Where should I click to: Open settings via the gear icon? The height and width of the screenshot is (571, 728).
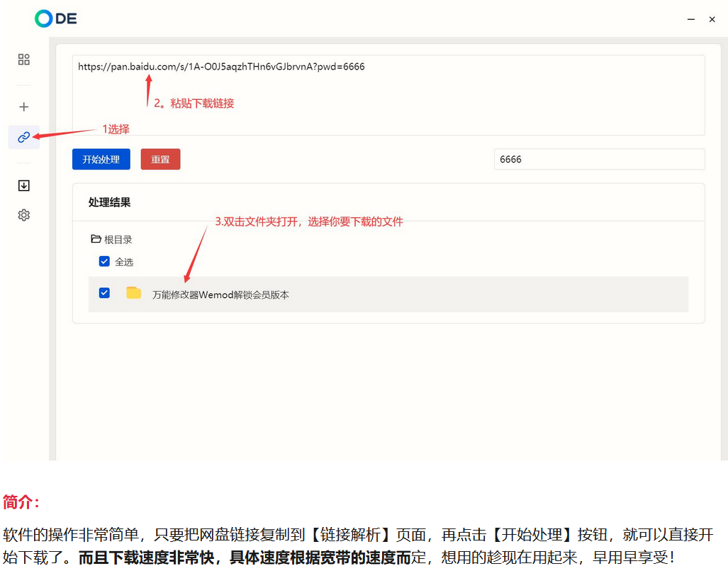[24, 215]
